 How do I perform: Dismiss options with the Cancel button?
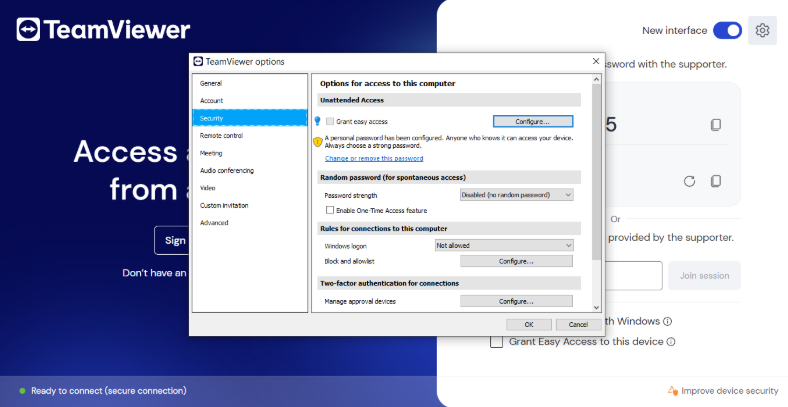578,325
